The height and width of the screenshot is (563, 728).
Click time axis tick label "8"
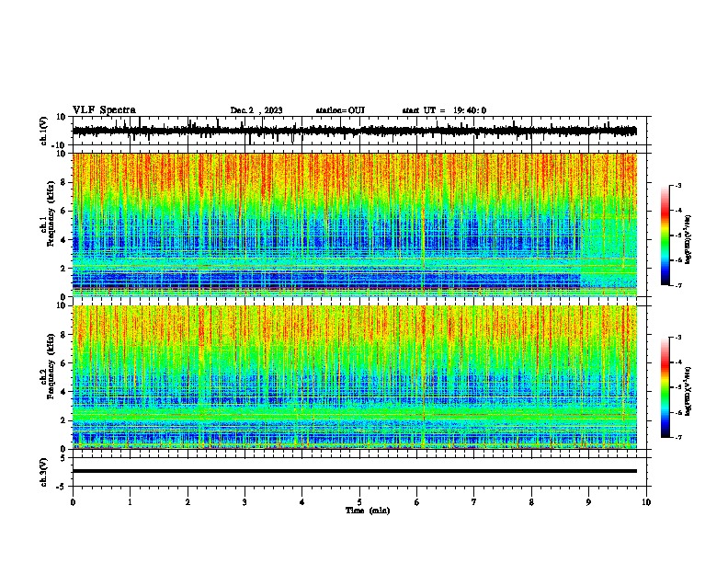[531, 502]
